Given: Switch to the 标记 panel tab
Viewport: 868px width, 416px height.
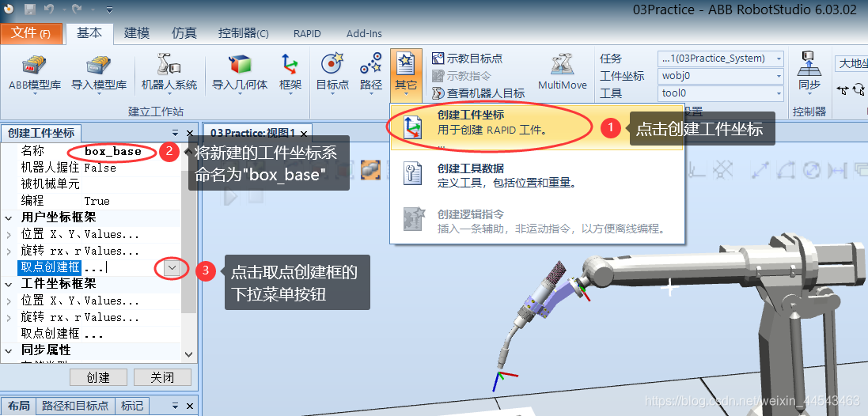Looking at the screenshot, I should pos(132,406).
